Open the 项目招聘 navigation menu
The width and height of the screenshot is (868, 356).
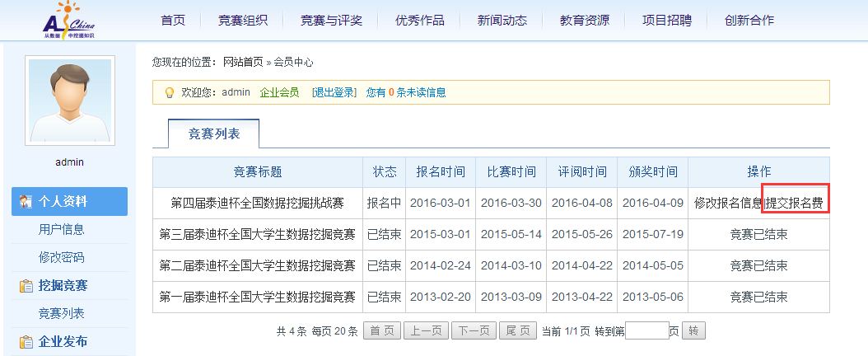pos(667,21)
